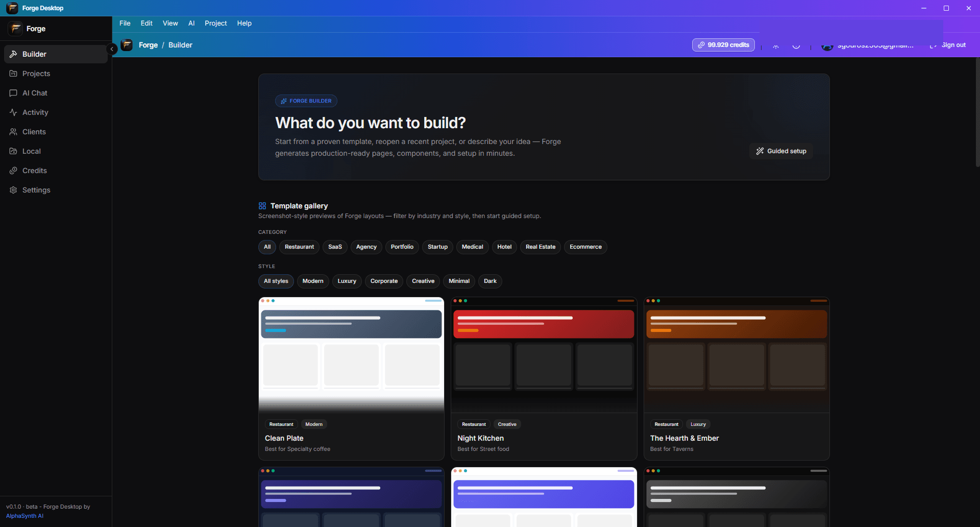Click the Template gallery grid icon
The width and height of the screenshot is (980, 527).
click(x=262, y=206)
